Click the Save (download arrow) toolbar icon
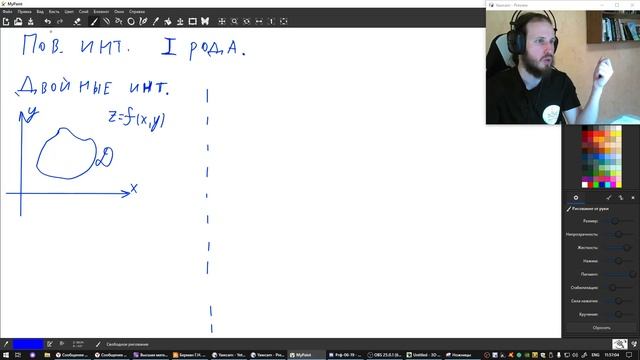640x360 pixels. coord(31,22)
